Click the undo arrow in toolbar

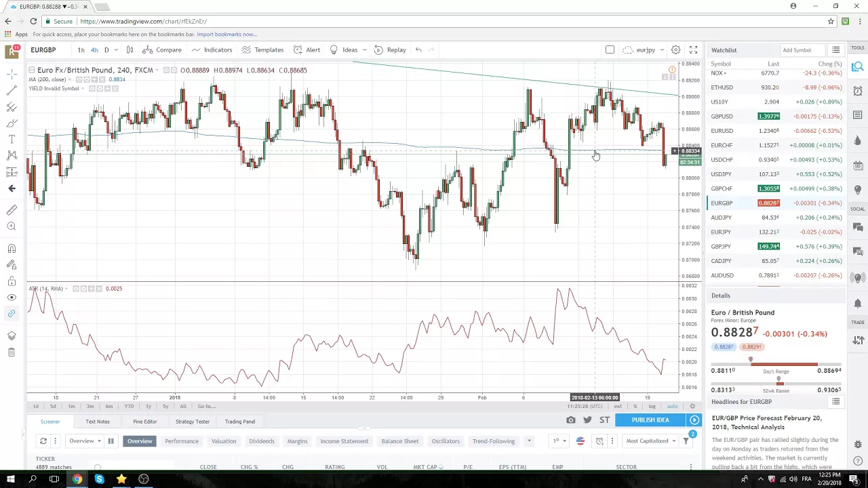click(x=418, y=49)
